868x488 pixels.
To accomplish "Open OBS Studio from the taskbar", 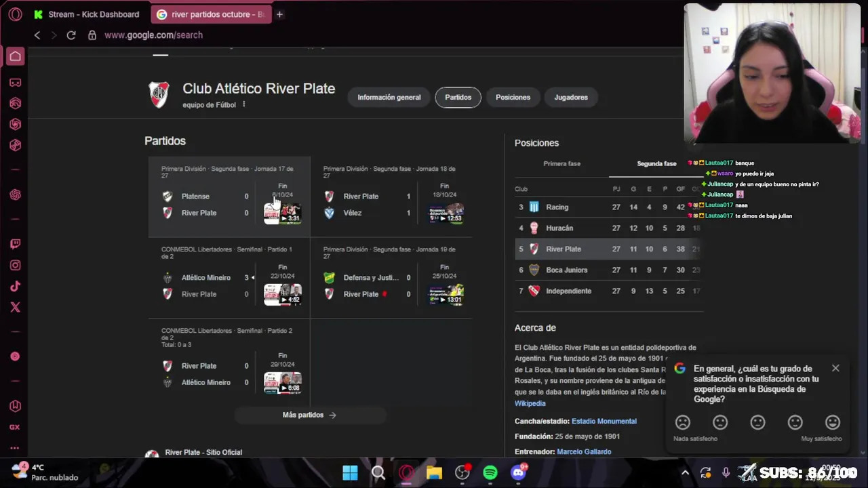I will pos(462,472).
